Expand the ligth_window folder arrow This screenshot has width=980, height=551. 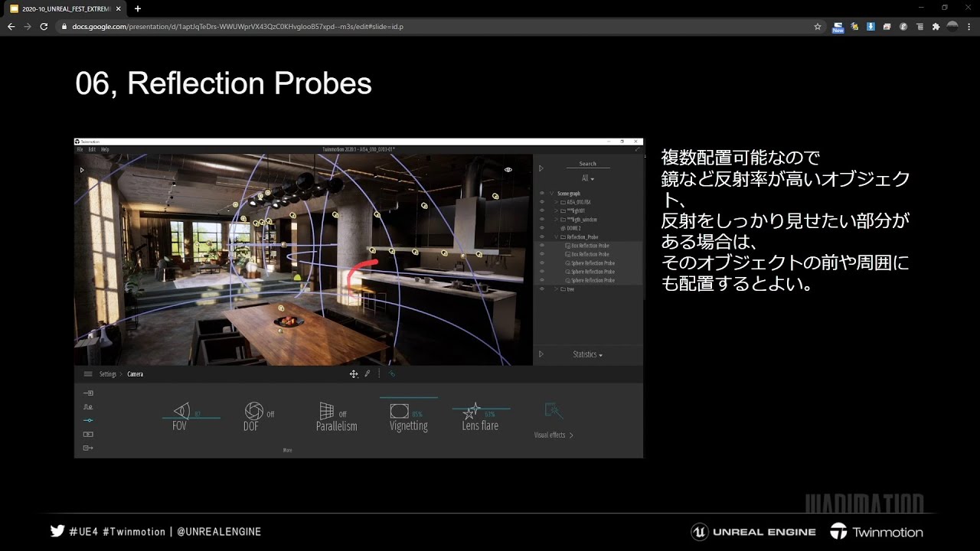click(557, 220)
